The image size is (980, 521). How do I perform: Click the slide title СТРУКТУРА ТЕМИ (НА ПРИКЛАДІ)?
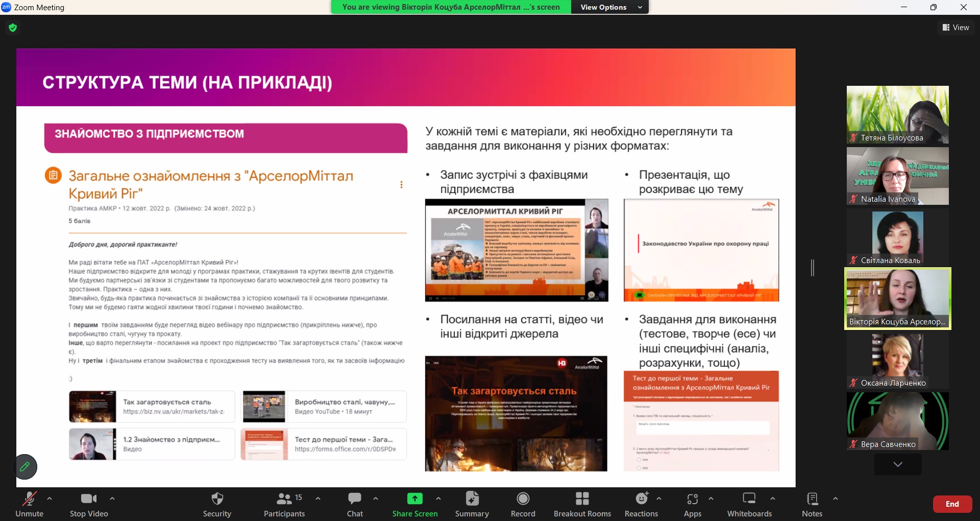[187, 83]
